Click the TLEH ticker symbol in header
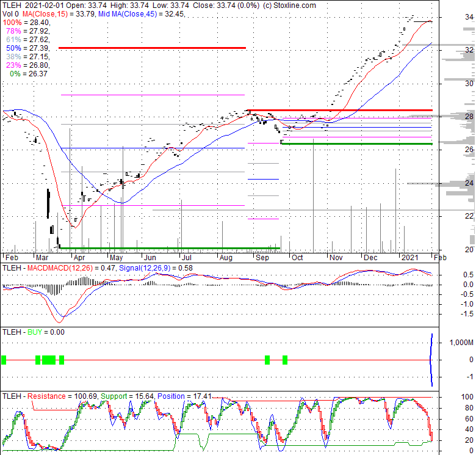476x455 pixels. click(12, 5)
